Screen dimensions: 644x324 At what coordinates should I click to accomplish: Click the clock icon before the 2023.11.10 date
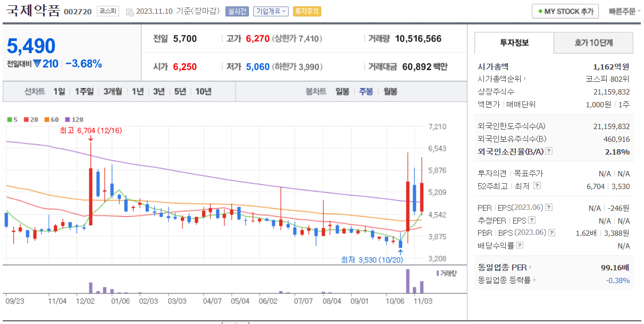click(x=130, y=12)
